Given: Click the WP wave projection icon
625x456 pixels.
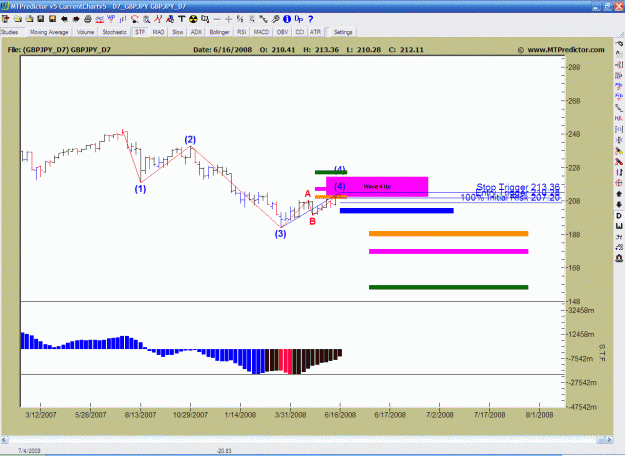Looking at the screenshot, I should click(111, 19).
